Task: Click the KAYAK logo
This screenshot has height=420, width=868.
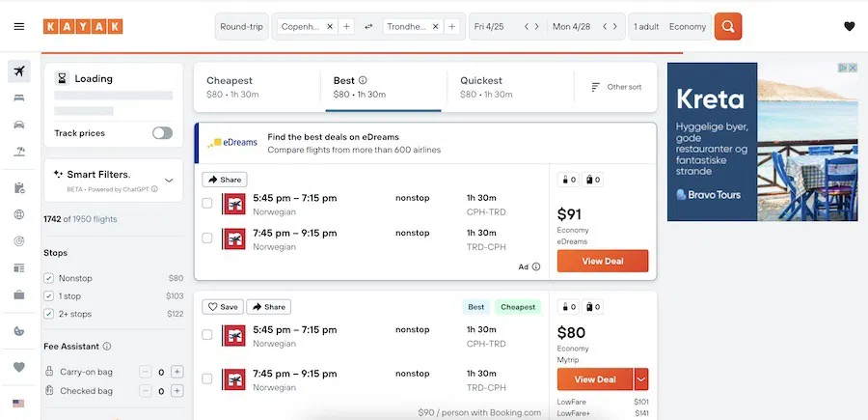Action: (x=83, y=27)
